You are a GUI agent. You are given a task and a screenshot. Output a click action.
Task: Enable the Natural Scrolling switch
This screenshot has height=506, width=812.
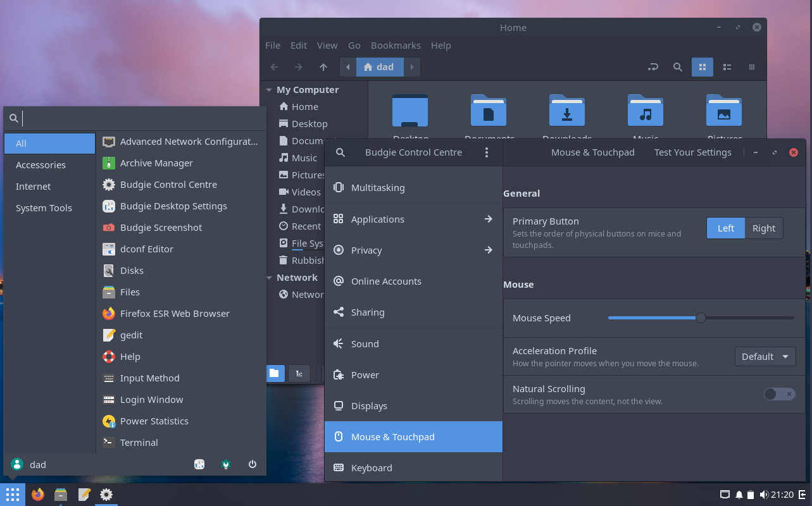coord(779,394)
